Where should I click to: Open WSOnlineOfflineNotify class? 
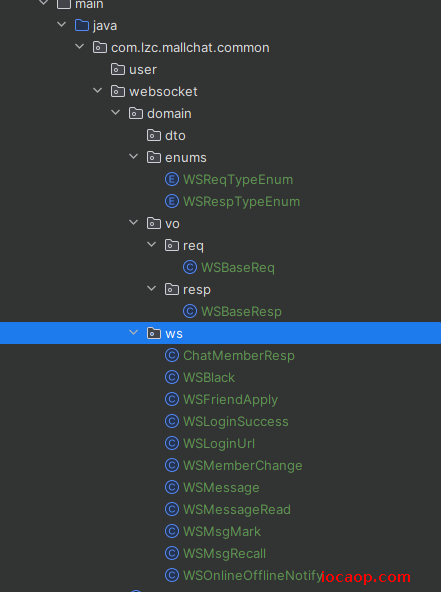(x=253, y=575)
